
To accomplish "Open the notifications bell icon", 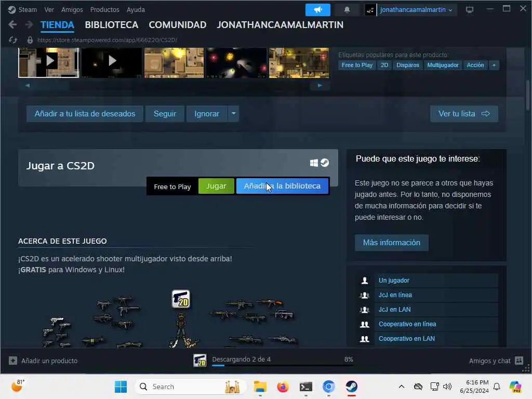I will (x=347, y=9).
